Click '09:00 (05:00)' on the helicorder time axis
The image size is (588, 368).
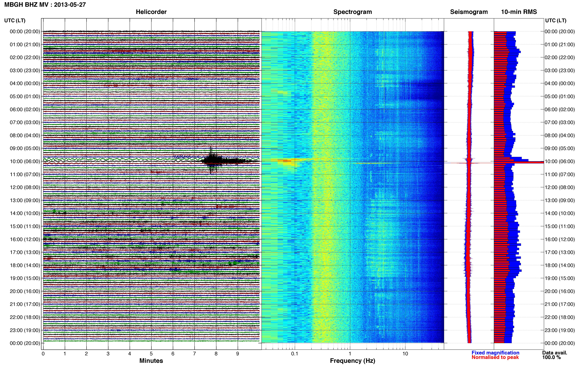point(25,148)
